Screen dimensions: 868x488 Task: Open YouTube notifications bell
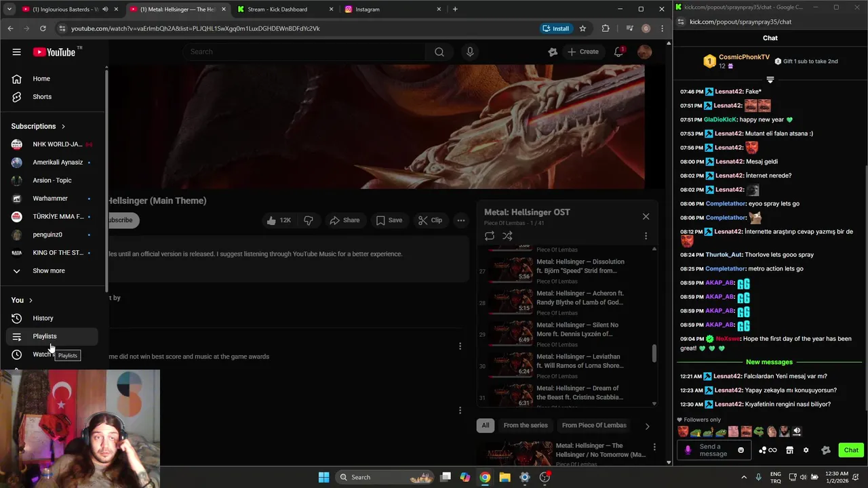coord(618,52)
